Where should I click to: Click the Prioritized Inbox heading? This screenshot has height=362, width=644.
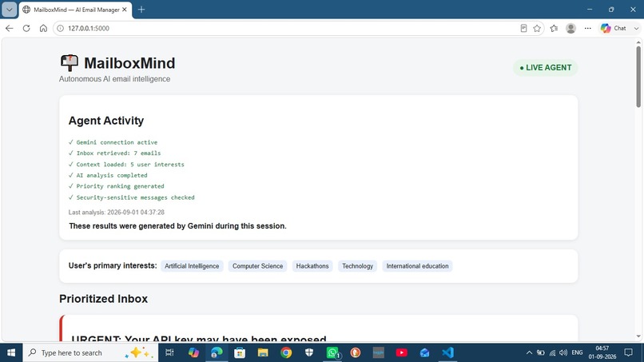click(103, 299)
